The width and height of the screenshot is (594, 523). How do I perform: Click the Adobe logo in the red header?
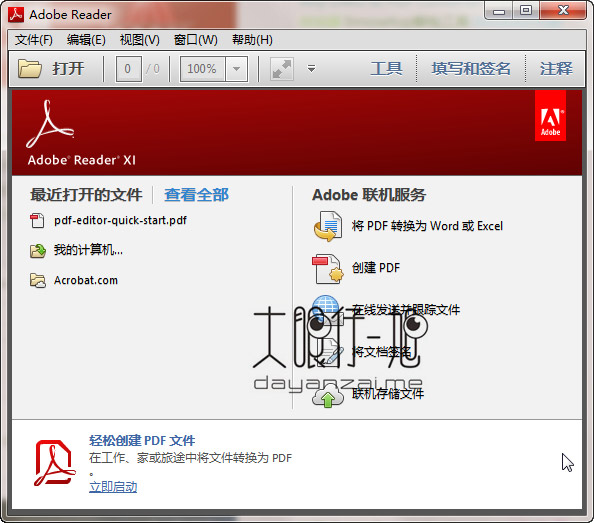click(550, 116)
